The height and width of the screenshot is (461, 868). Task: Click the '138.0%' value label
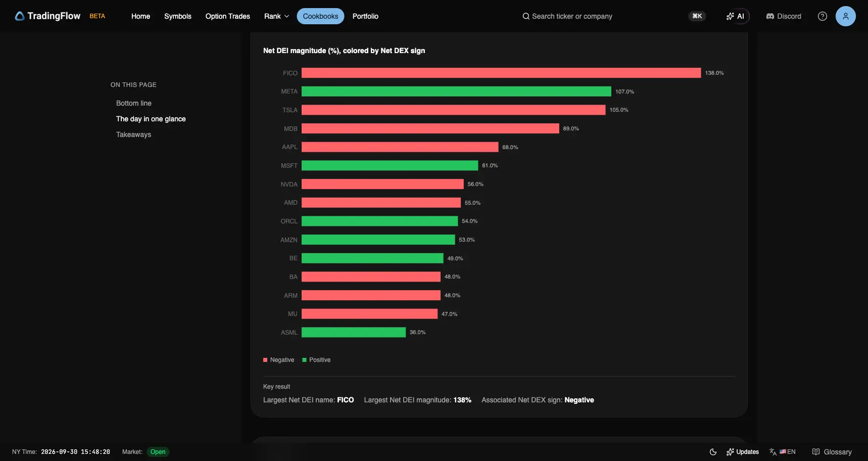[x=714, y=73]
